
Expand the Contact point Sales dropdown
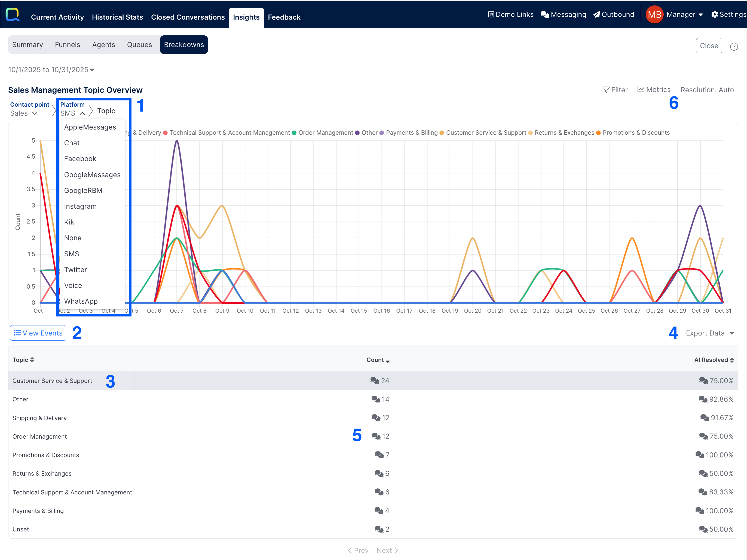(24, 113)
